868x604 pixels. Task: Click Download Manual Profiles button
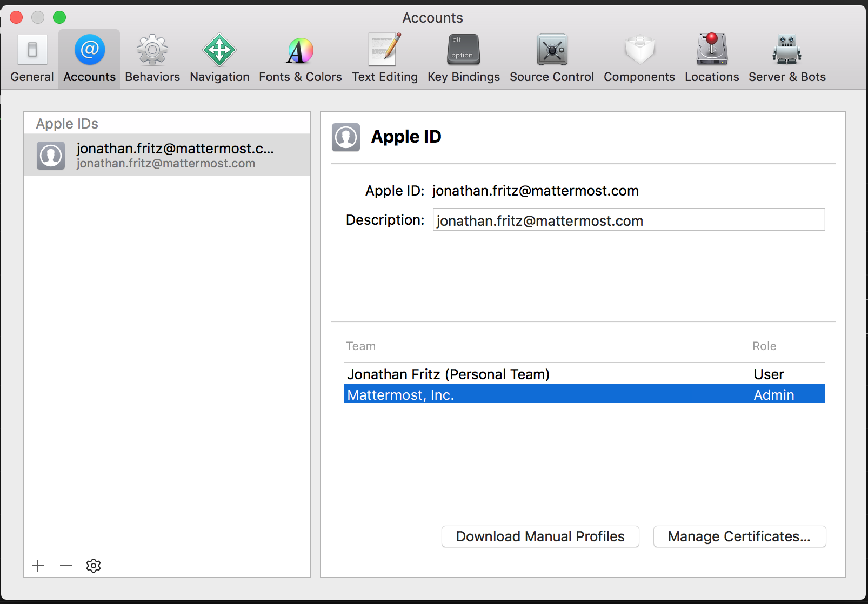pos(540,536)
